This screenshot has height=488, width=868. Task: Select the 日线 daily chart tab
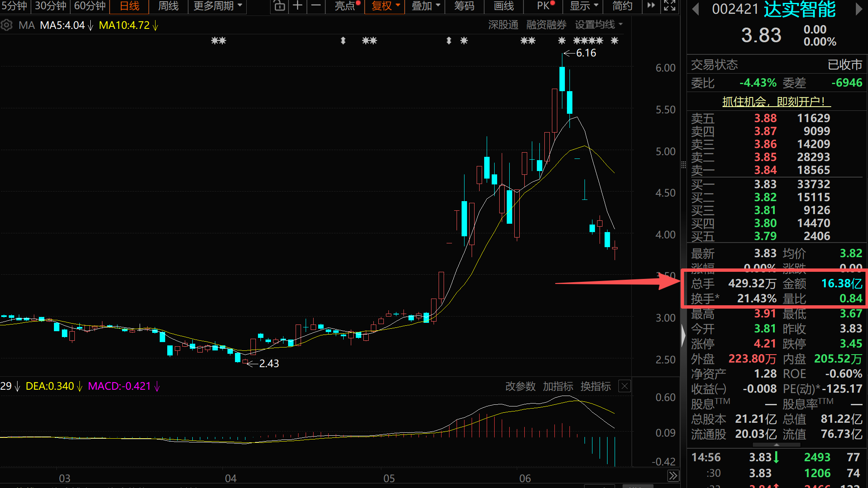pos(130,6)
